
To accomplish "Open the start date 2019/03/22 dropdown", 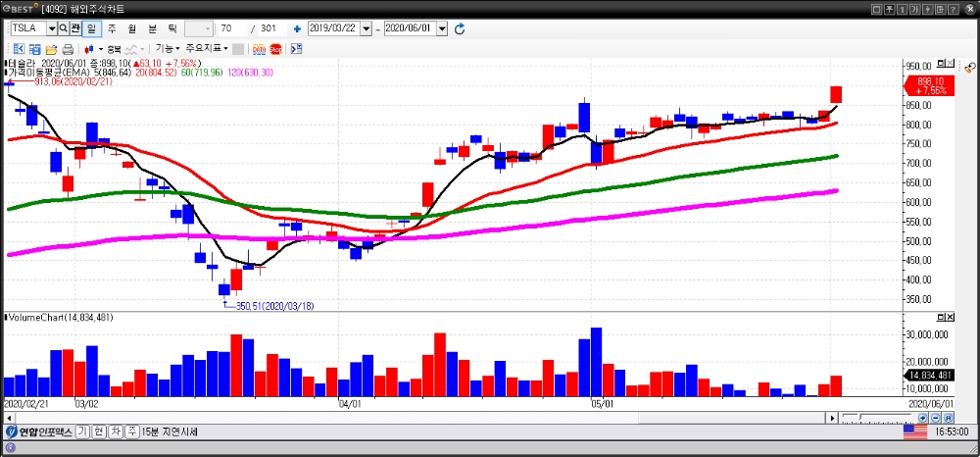I will pyautogui.click(x=367, y=29).
